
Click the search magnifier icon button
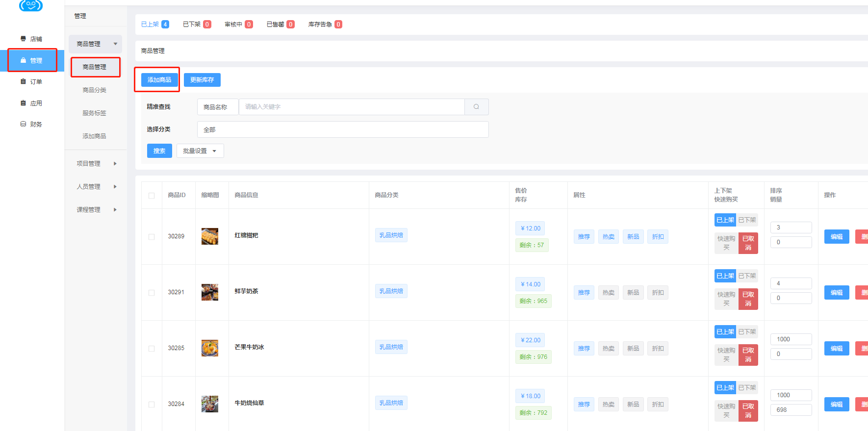point(476,107)
